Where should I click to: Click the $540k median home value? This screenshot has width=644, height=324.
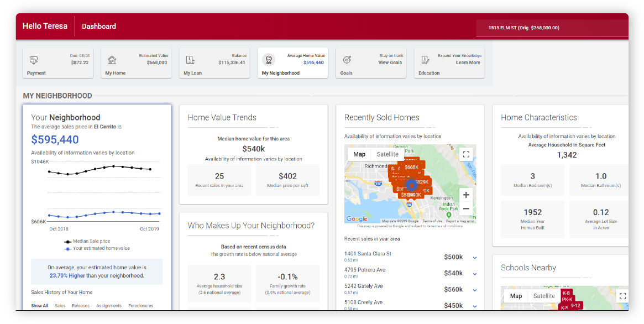[253, 149]
